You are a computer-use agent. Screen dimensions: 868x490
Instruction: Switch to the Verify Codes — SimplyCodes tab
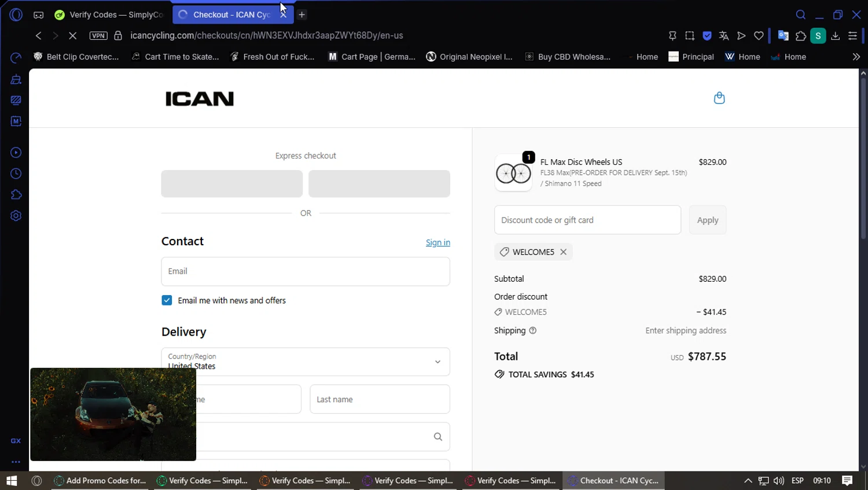coord(109,15)
